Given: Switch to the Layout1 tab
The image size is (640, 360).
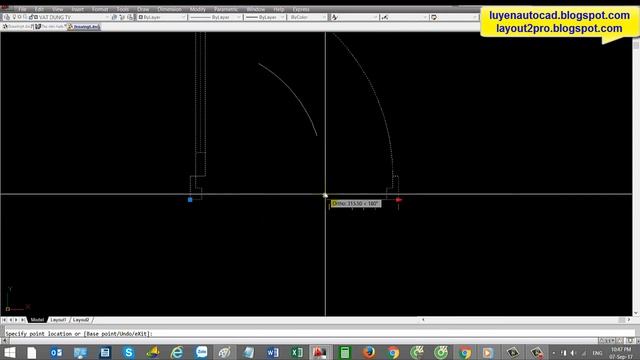Looking at the screenshot, I should pos(58,320).
